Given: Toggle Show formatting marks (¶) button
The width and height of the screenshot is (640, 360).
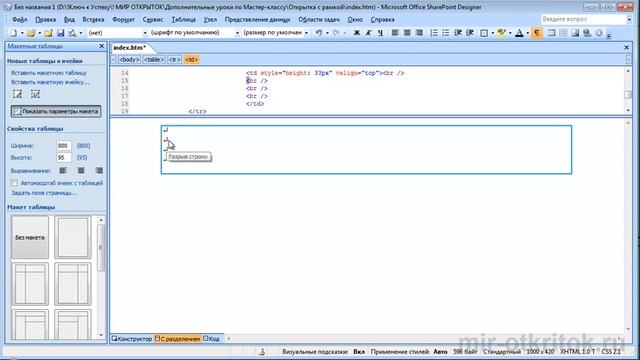Looking at the screenshot, I should [x=537, y=33].
